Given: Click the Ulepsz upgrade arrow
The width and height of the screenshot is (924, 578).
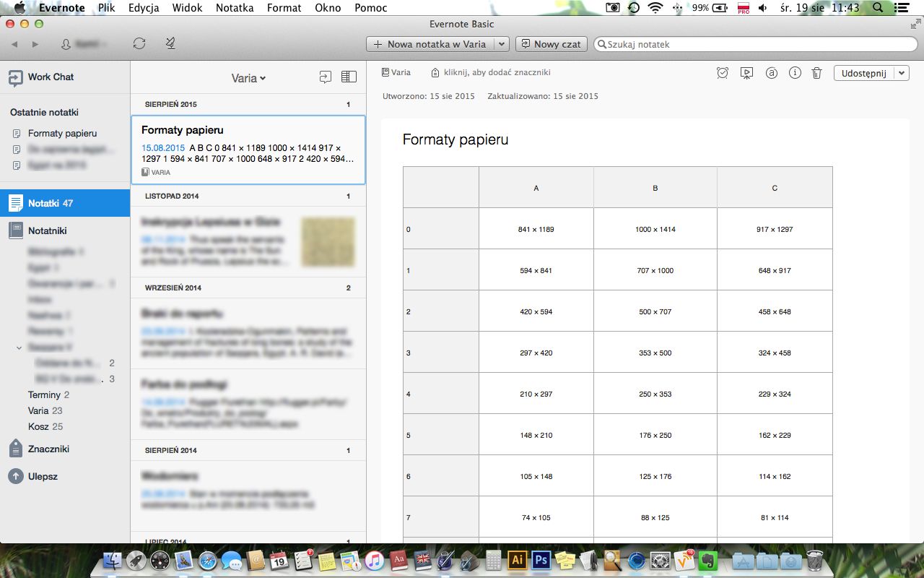Looking at the screenshot, I should pyautogui.click(x=15, y=476).
